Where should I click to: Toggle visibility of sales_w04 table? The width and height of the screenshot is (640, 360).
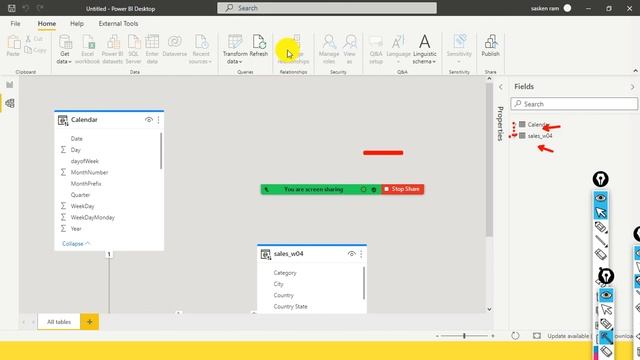(x=351, y=254)
